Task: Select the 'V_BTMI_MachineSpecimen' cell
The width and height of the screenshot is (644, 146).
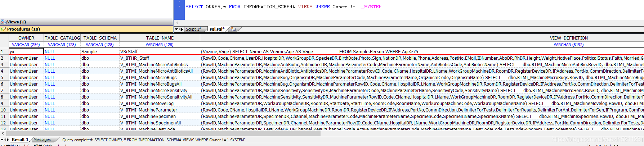Action: tap(160, 116)
